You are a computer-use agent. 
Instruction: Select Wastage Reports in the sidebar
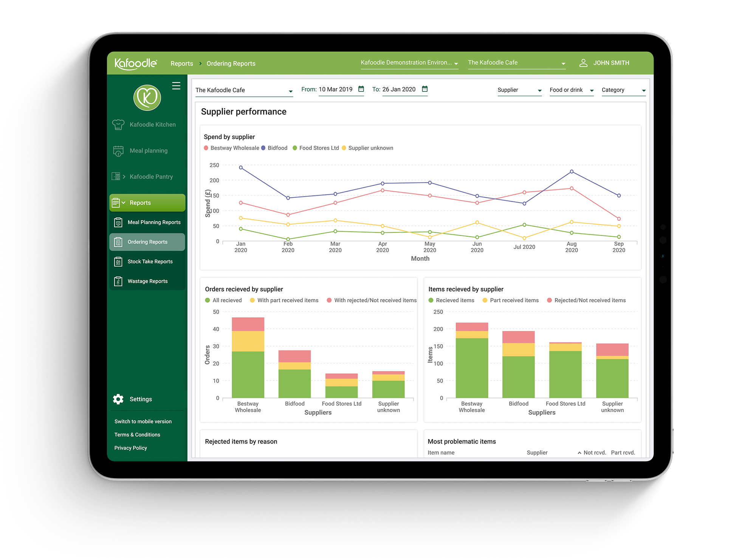(147, 281)
